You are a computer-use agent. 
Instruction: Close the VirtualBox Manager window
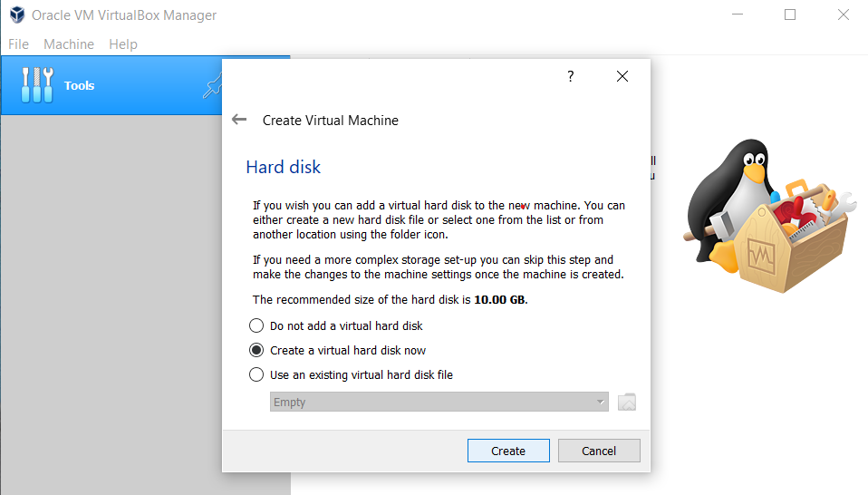coord(844,15)
